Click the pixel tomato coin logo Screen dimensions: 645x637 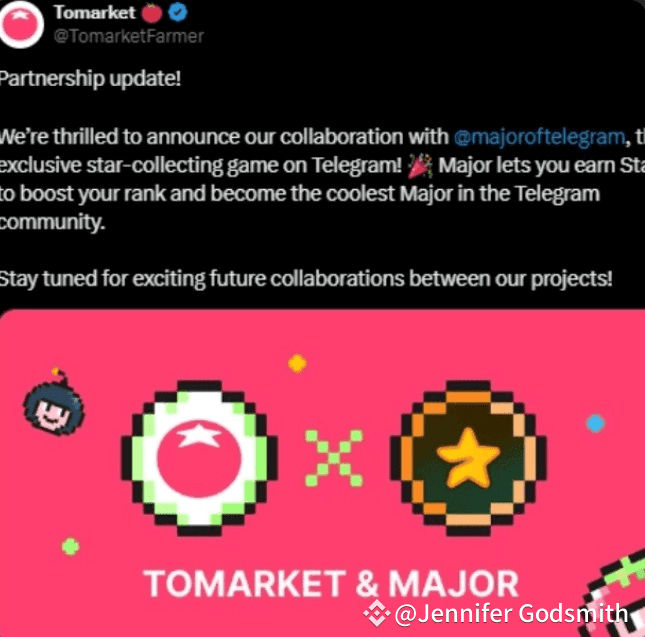(199, 458)
